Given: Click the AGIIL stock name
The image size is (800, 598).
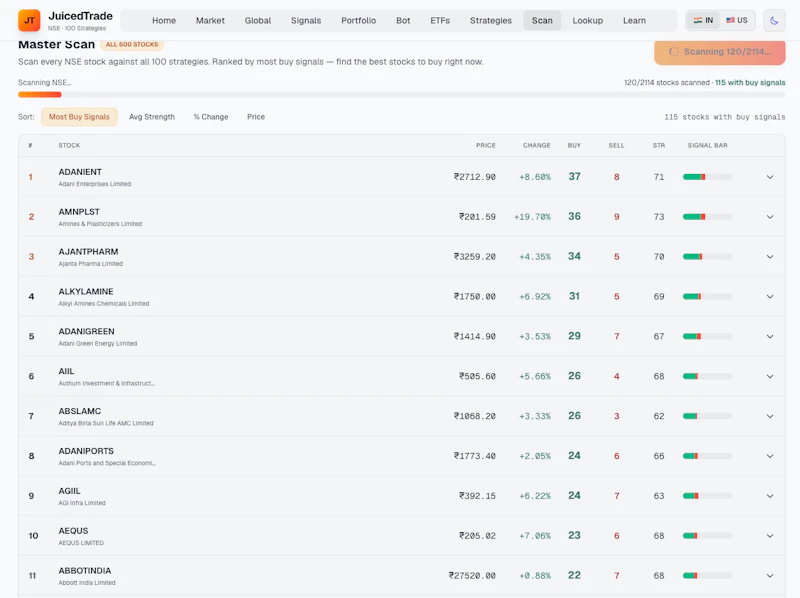Looking at the screenshot, I should pyautogui.click(x=69, y=491).
